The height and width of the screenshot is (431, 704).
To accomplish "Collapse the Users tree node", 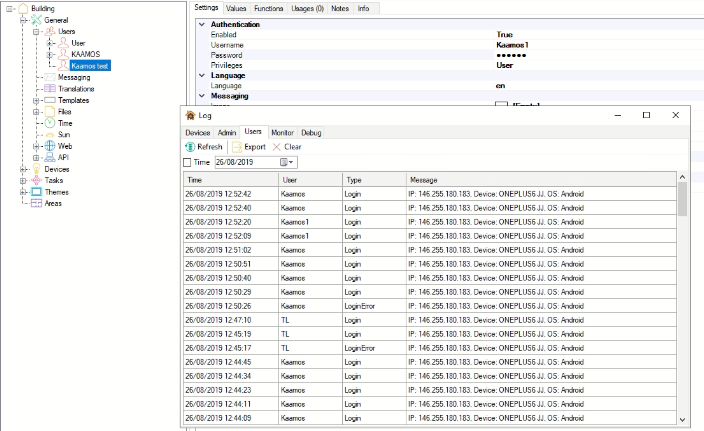I will pyautogui.click(x=36, y=32).
